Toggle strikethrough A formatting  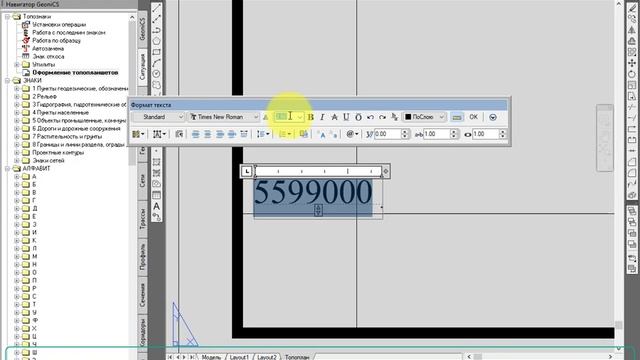point(334,117)
